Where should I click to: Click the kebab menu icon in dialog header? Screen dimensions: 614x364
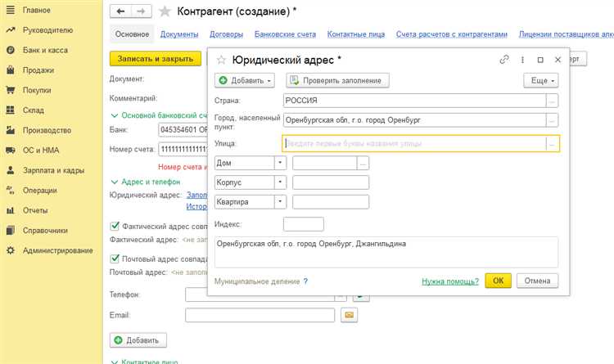click(x=522, y=60)
